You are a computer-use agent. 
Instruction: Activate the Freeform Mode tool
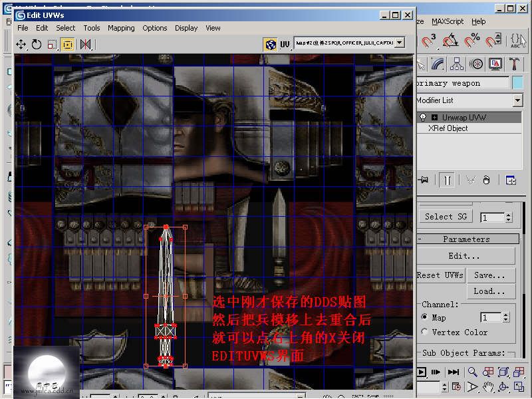67,45
